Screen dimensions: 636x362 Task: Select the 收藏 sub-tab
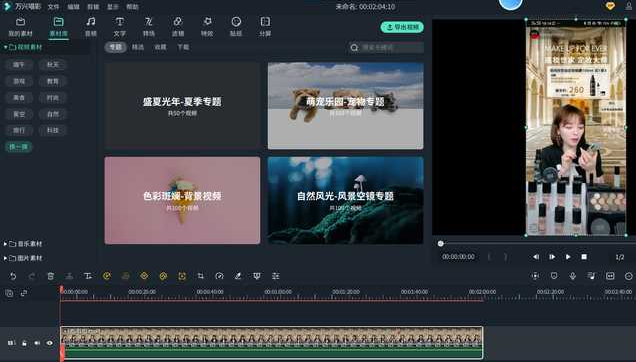[160, 47]
